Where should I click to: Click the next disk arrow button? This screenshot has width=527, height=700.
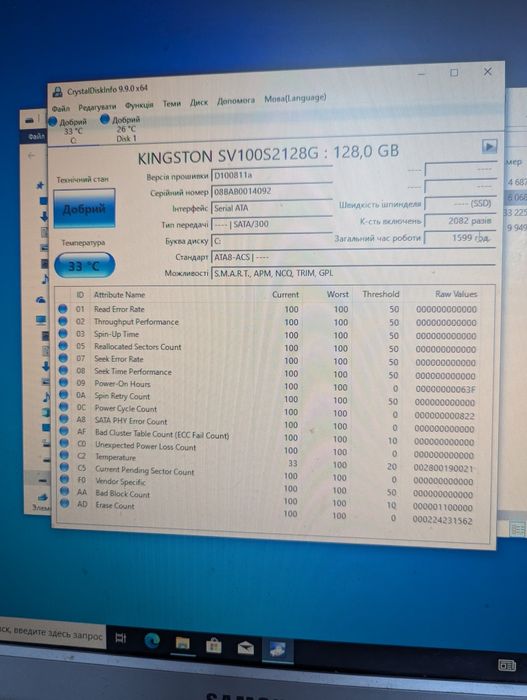pos(489,146)
